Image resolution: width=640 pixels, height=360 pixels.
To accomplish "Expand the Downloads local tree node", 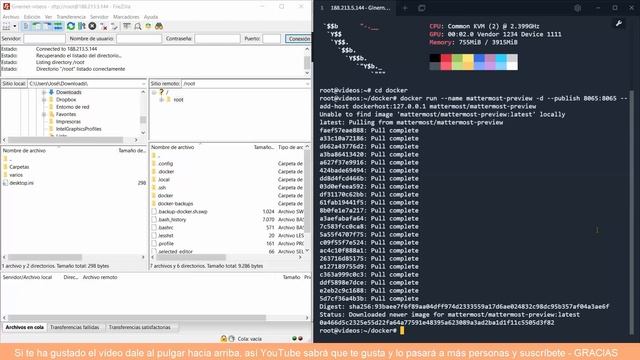I will click(x=44, y=92).
